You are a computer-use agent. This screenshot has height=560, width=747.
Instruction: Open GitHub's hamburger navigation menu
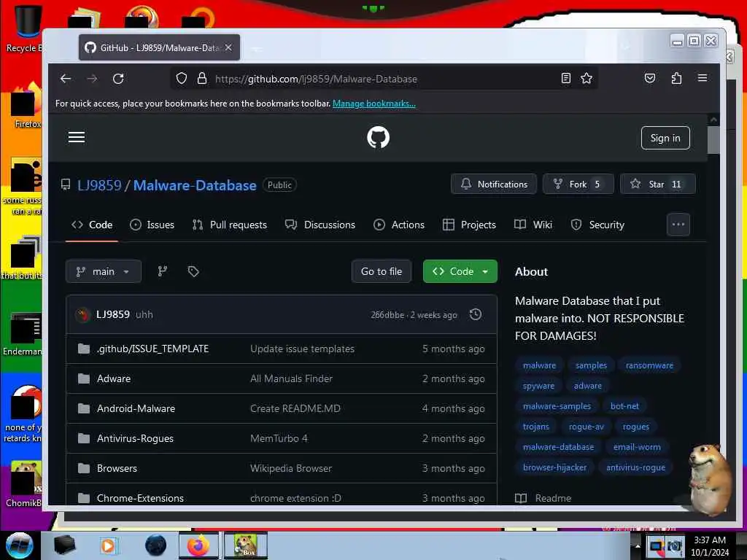pyautogui.click(x=76, y=138)
